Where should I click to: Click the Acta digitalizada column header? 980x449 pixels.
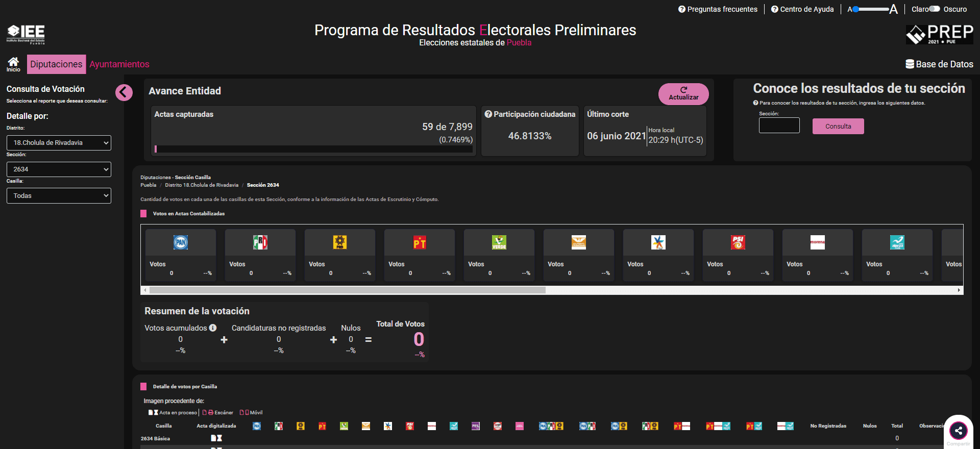pos(216,426)
